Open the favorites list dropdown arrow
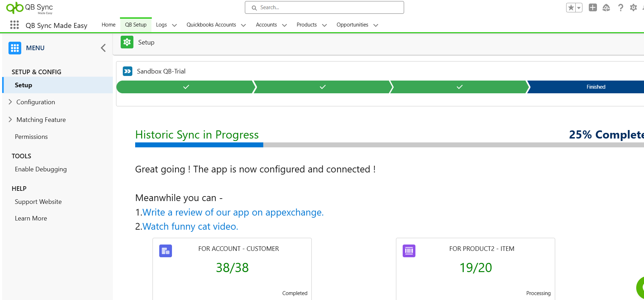This screenshot has height=300, width=644. [x=579, y=8]
